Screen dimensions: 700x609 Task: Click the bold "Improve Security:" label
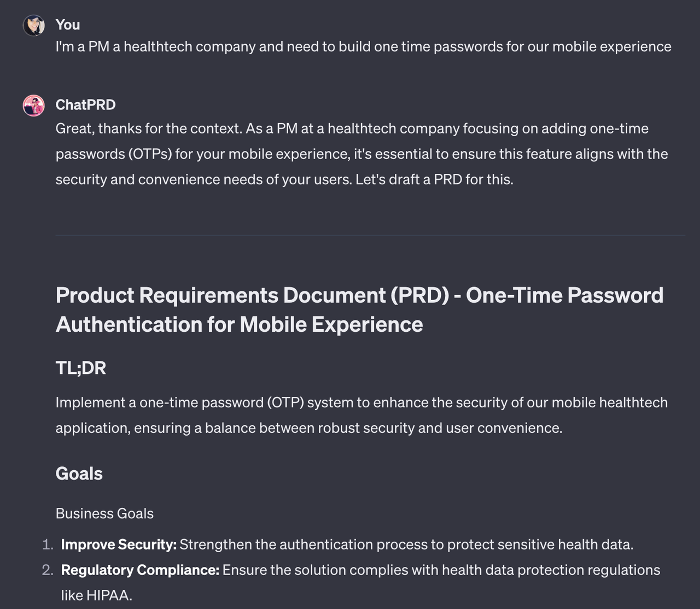119,544
